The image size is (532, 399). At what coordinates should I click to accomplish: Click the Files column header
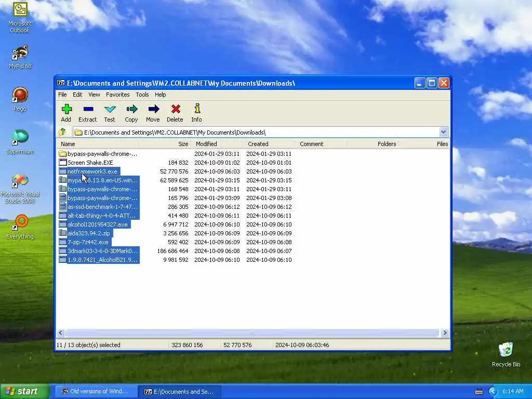[x=424, y=144]
